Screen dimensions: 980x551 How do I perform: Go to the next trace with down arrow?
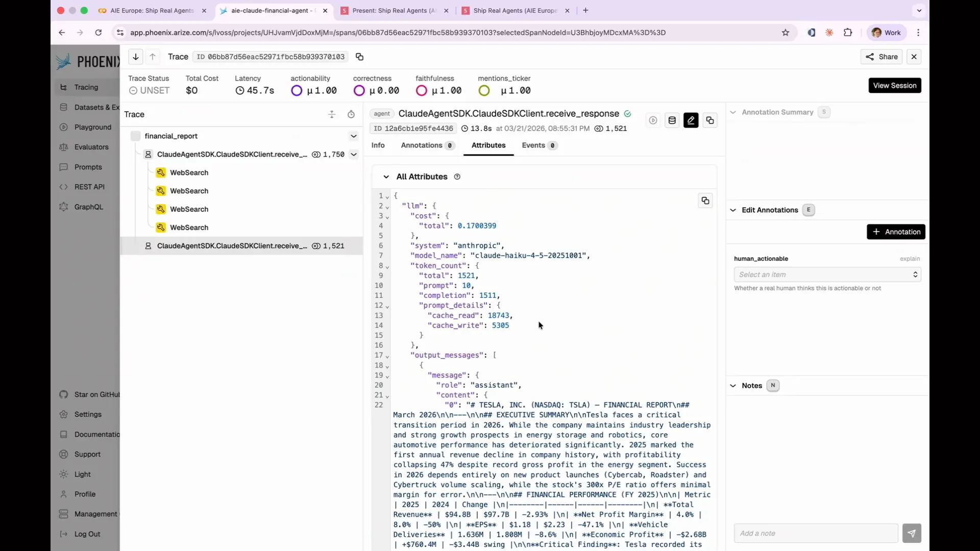pyautogui.click(x=136, y=57)
